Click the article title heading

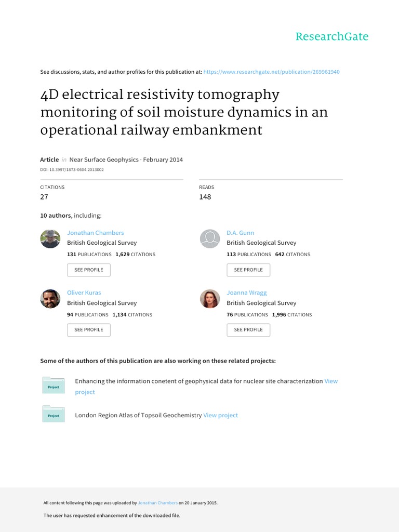(x=184, y=112)
